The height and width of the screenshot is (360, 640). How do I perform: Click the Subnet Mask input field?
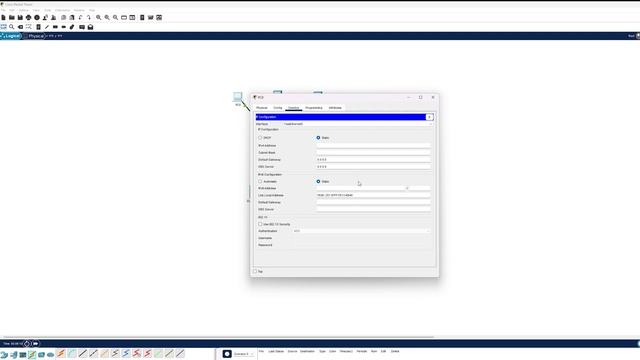pyautogui.click(x=373, y=153)
